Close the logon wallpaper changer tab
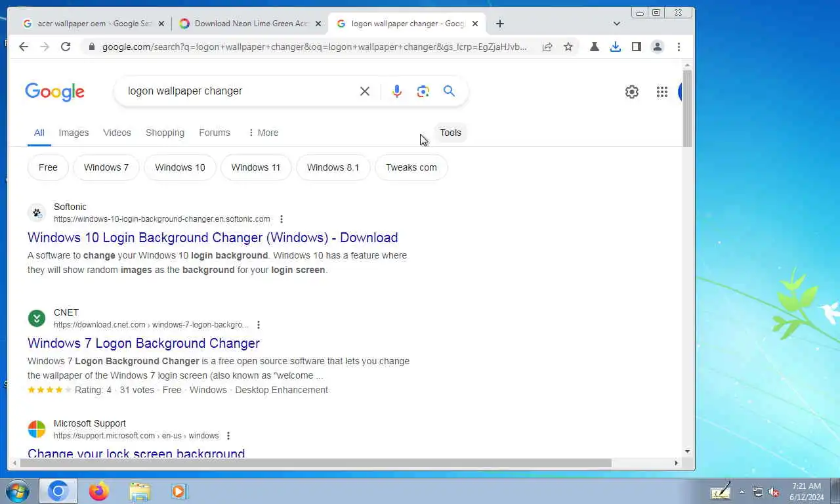 (475, 24)
